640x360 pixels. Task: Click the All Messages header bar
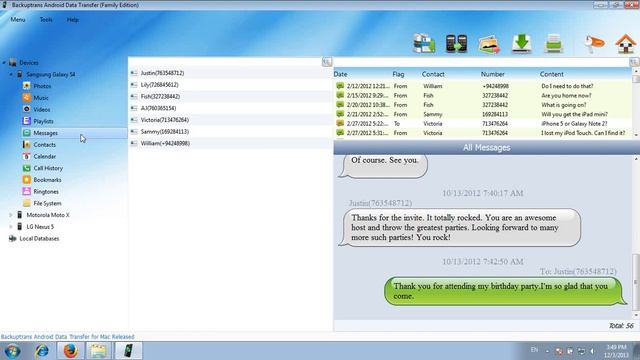pos(487,147)
